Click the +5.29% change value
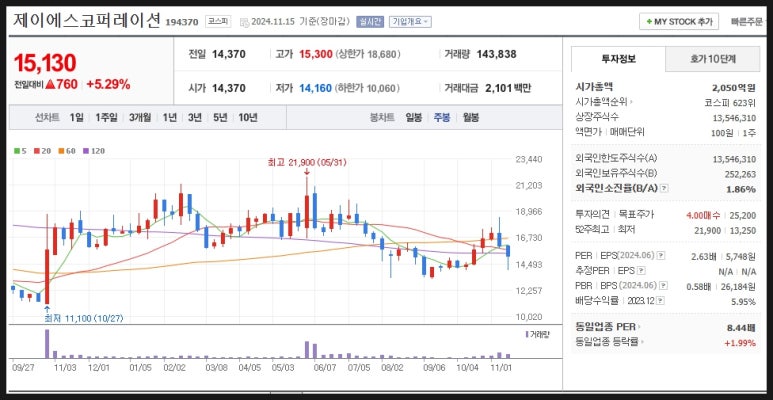The height and width of the screenshot is (400, 773). 108,84
